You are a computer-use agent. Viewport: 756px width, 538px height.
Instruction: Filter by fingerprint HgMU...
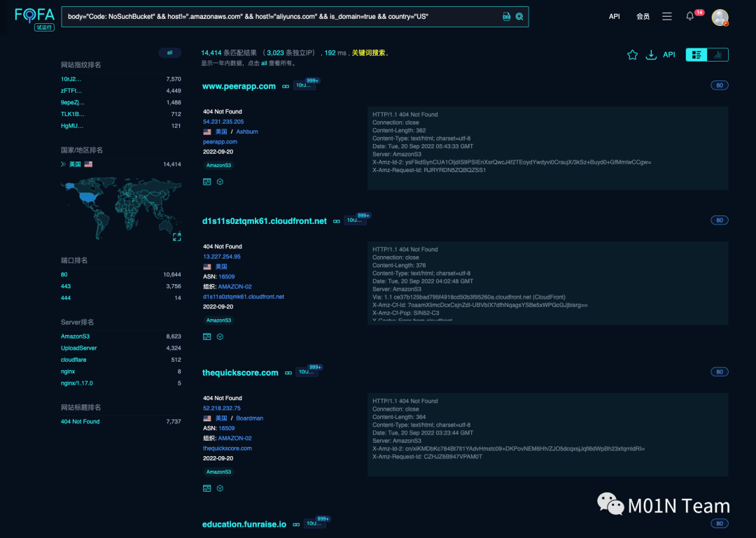72,126
